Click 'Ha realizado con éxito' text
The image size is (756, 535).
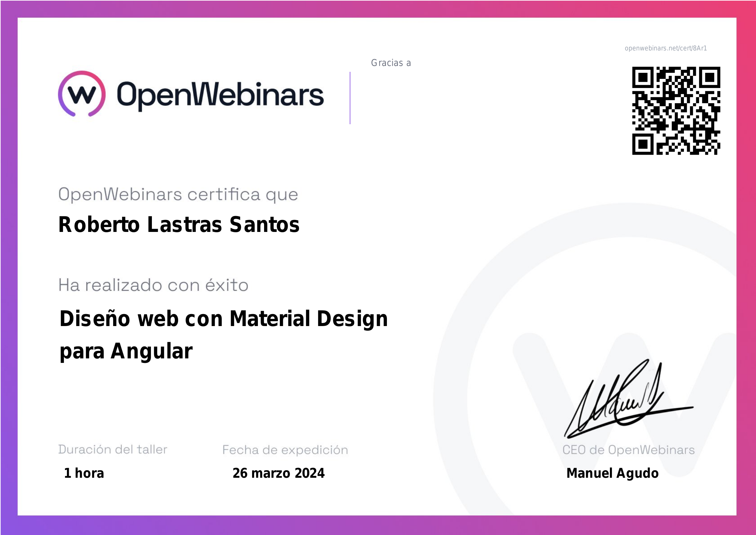coord(154,285)
